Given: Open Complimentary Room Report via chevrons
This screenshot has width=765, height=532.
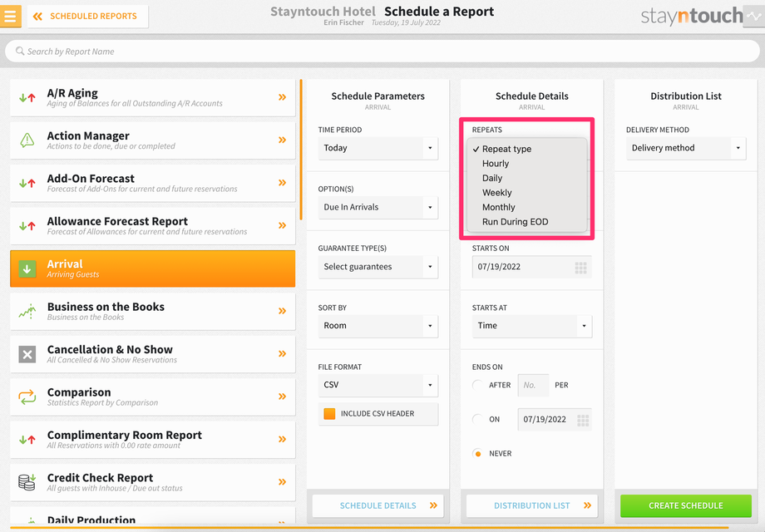Looking at the screenshot, I should click(x=282, y=440).
